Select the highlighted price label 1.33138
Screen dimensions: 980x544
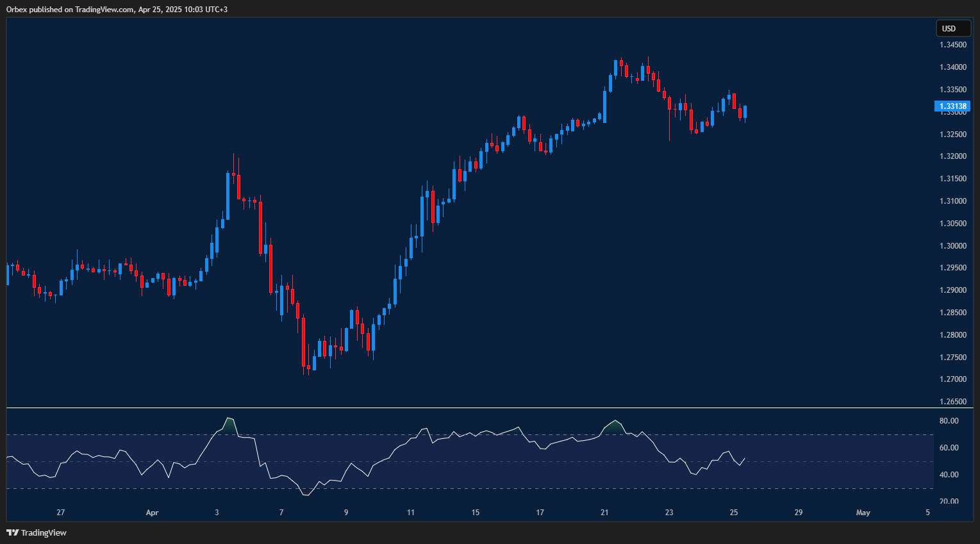click(953, 106)
